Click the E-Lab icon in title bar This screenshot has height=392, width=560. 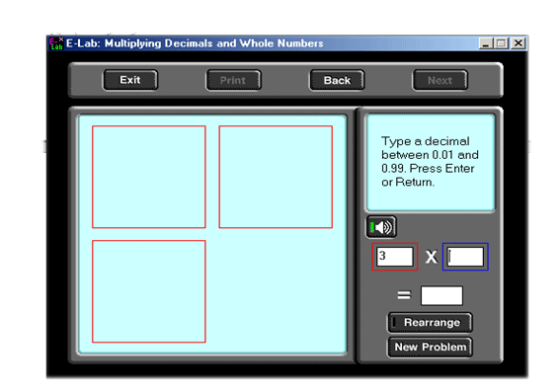(56, 43)
